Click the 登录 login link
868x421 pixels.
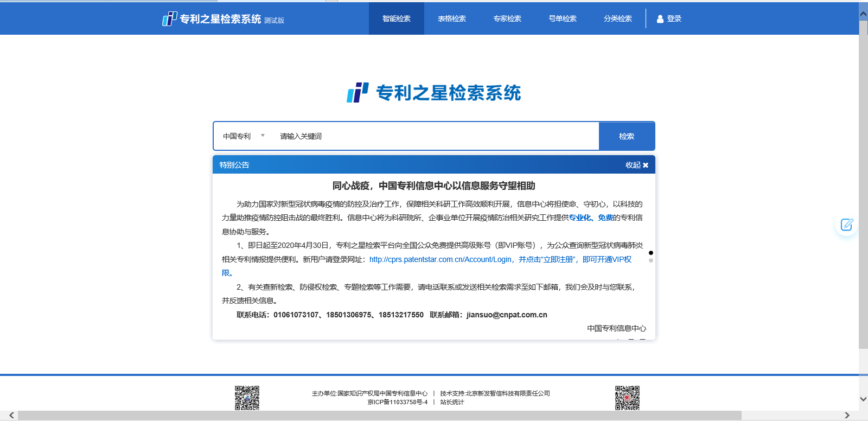[674, 18]
